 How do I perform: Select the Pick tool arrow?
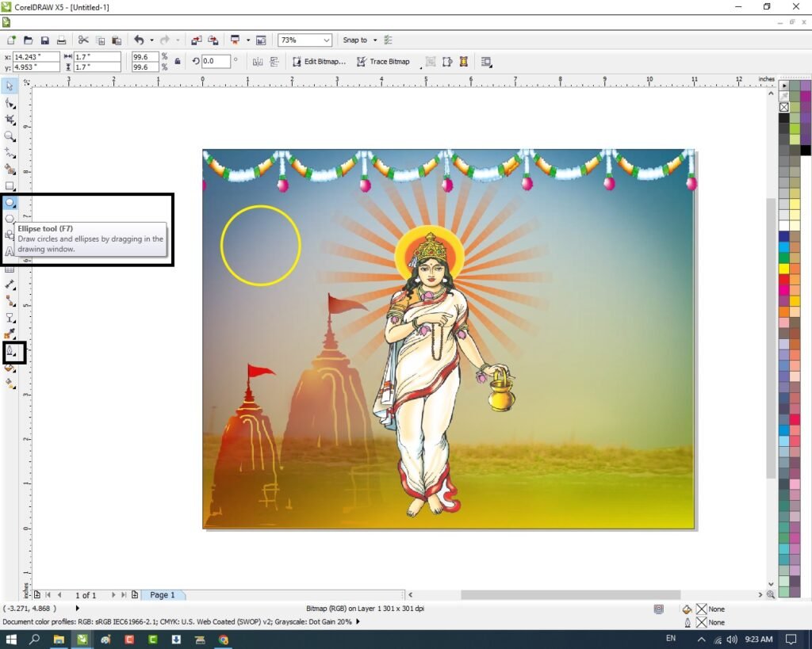tap(10, 86)
